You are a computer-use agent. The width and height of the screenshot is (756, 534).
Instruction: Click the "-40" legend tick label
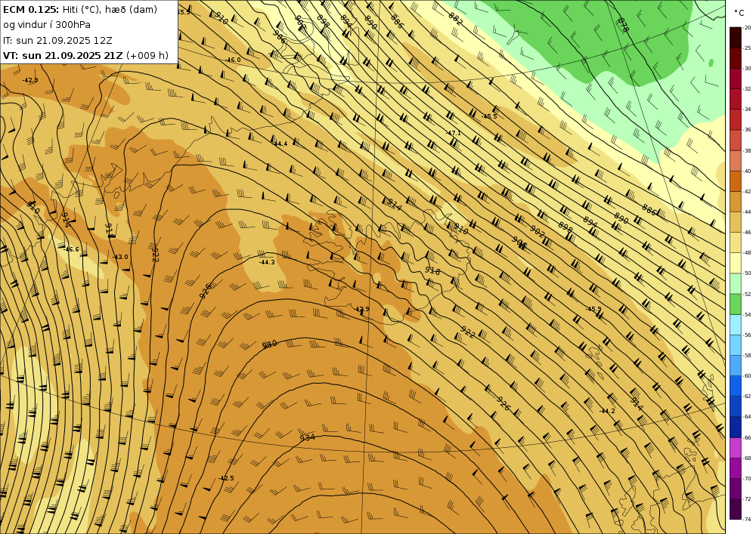[747, 171]
